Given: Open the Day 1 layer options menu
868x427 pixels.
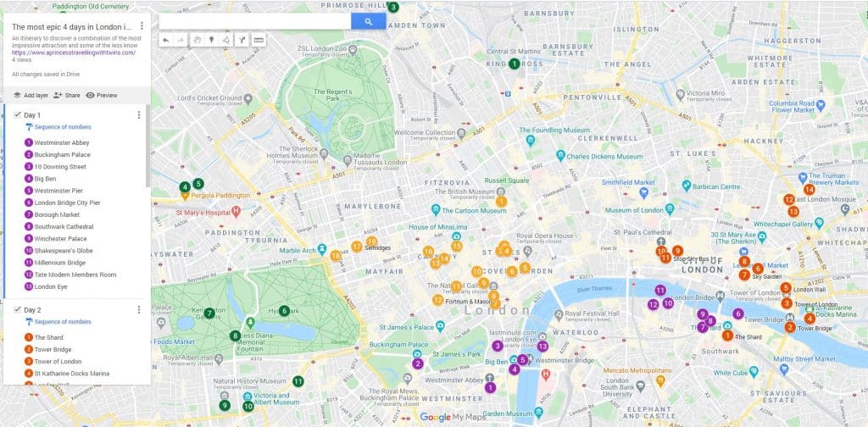Looking at the screenshot, I should [139, 115].
